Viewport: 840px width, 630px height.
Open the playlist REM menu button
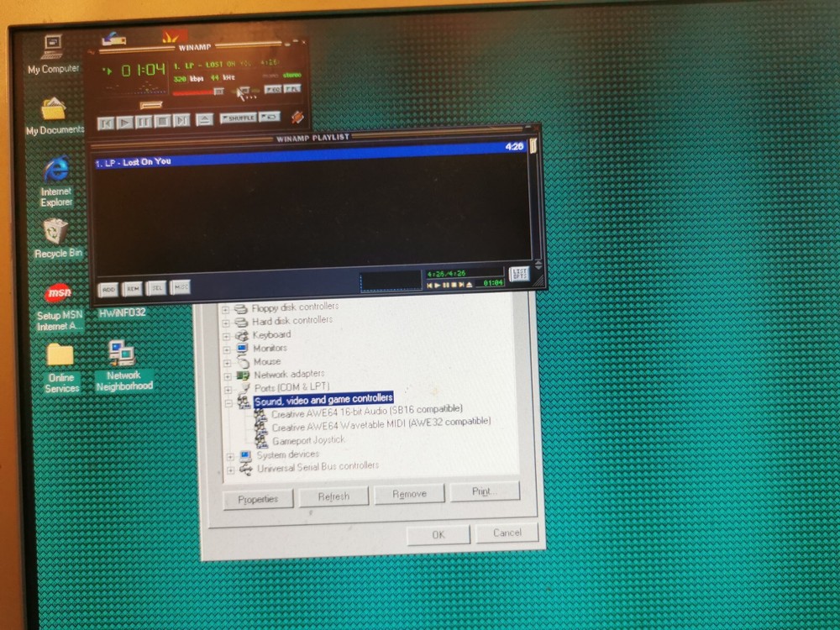(133, 289)
